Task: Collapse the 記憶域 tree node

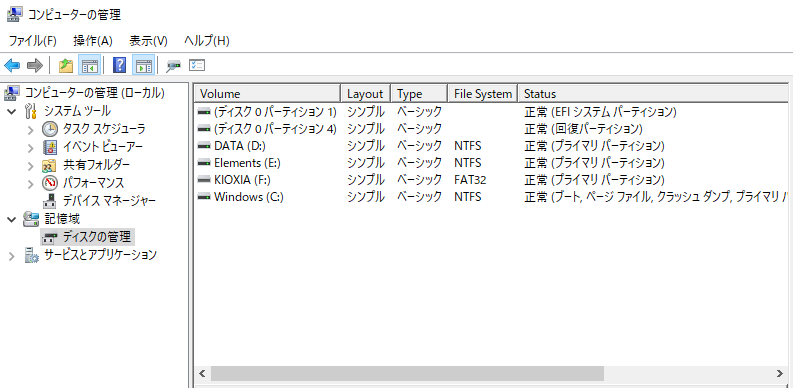Action: [12, 219]
